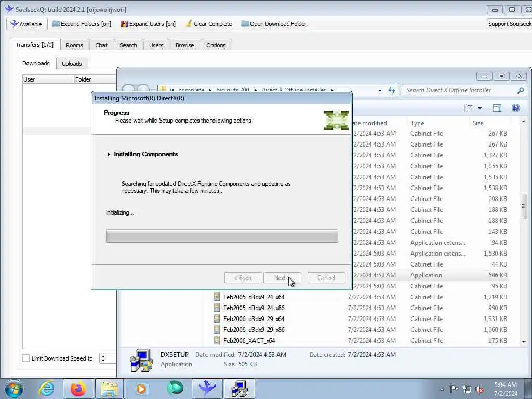Image resolution: width=532 pixels, height=399 pixels.
Task: Open the Options tab
Action: click(216, 45)
